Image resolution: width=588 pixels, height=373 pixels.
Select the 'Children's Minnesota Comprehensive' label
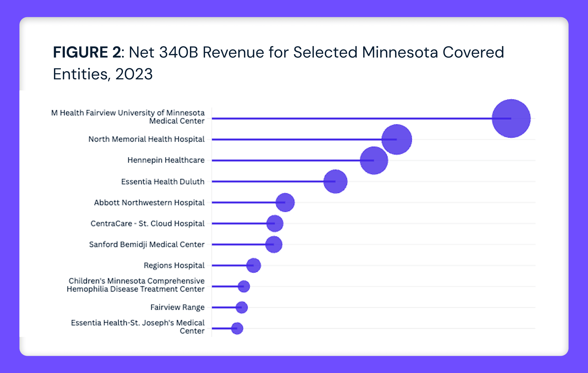(136, 281)
